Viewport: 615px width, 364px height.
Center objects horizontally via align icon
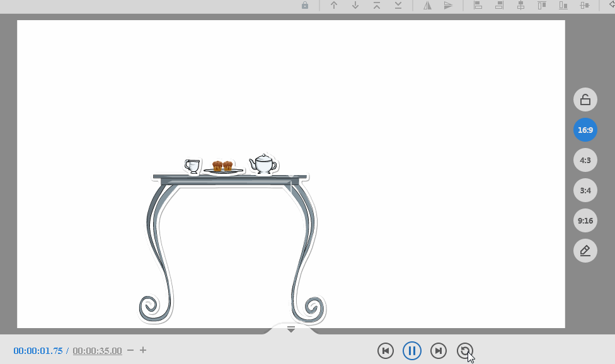(x=520, y=5)
